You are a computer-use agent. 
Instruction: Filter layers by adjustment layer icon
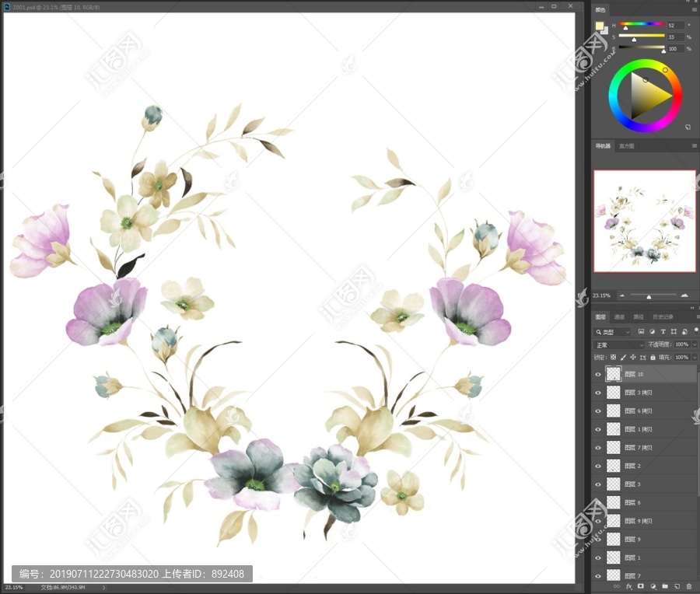[652, 331]
